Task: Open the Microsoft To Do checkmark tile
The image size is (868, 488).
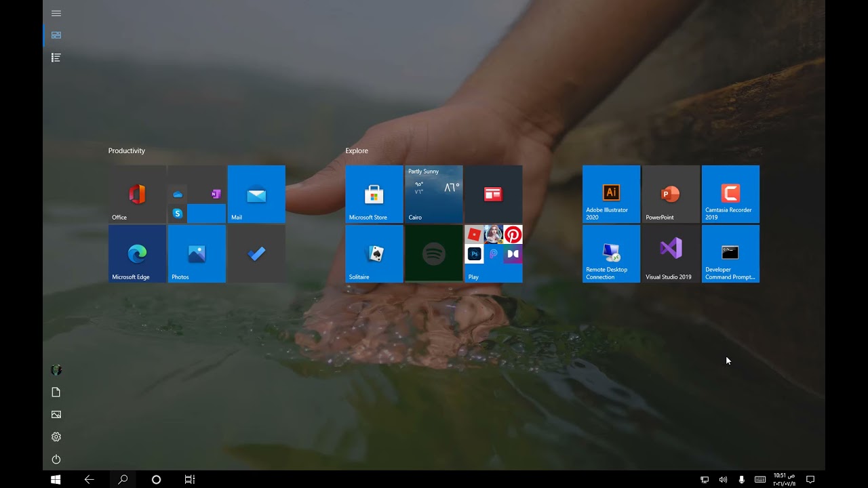Action: click(x=256, y=253)
